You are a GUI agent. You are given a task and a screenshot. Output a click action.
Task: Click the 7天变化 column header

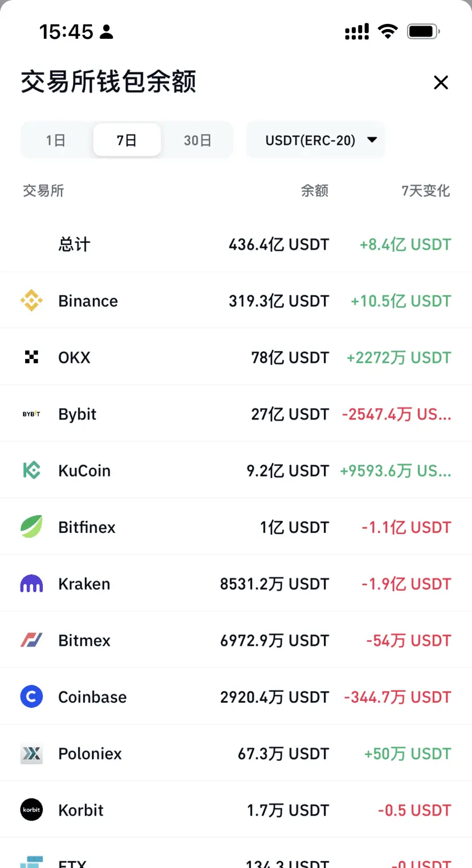(x=425, y=191)
